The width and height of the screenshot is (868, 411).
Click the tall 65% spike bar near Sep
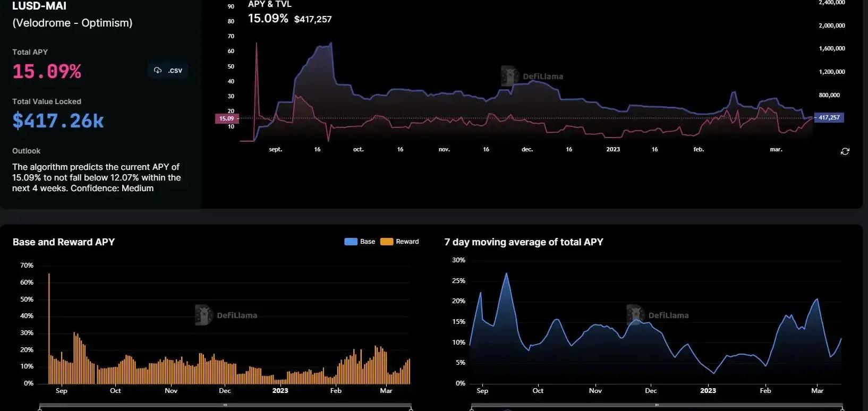49,329
